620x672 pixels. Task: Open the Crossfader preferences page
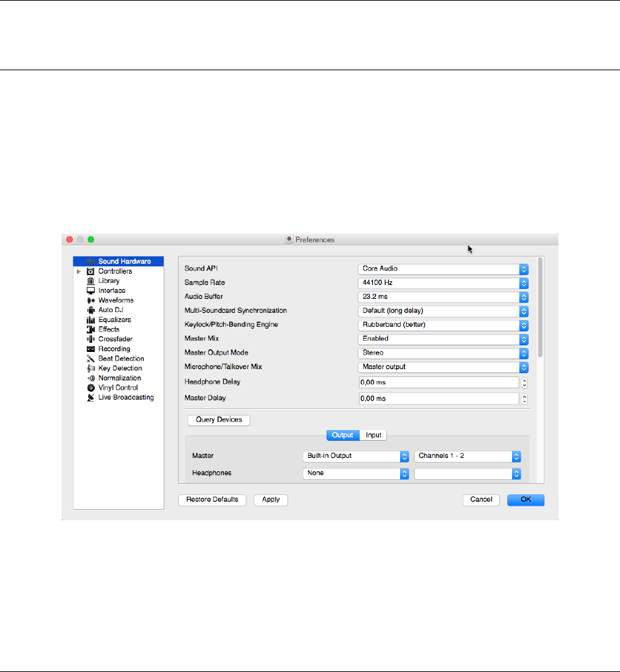[x=115, y=339]
